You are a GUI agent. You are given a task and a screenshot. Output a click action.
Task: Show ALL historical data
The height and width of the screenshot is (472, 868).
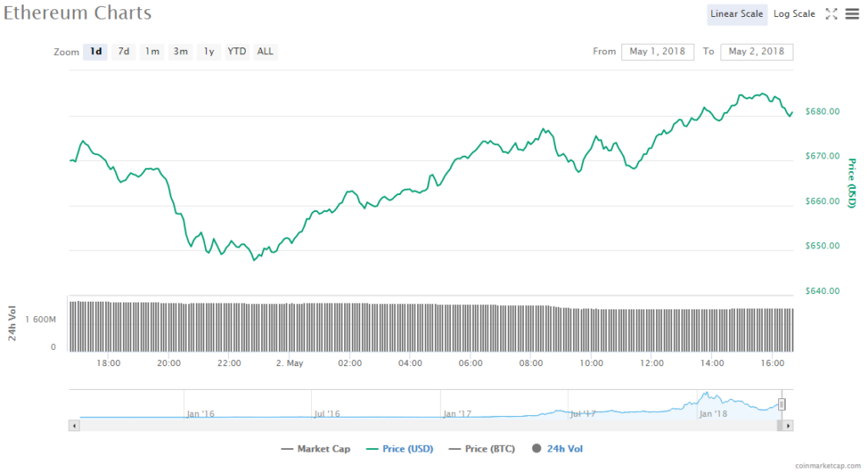coord(265,52)
